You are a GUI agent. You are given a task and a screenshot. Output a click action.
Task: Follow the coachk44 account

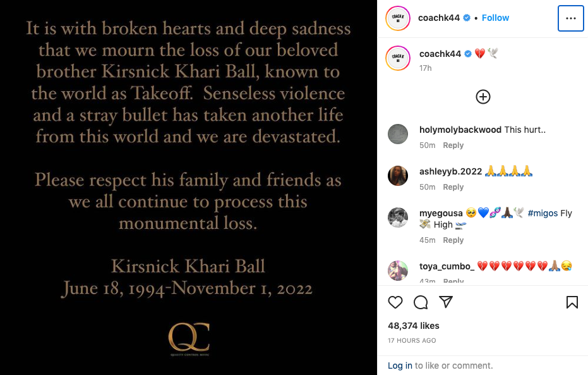[x=495, y=18]
